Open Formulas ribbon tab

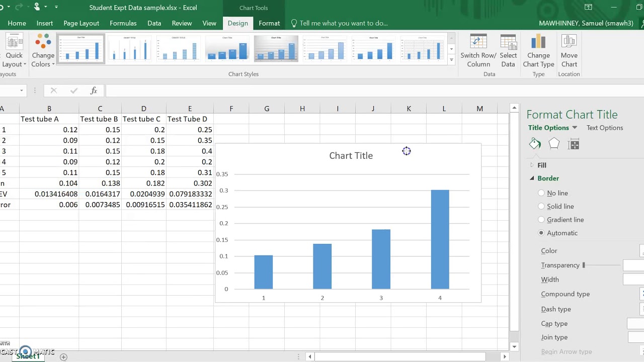(x=123, y=23)
